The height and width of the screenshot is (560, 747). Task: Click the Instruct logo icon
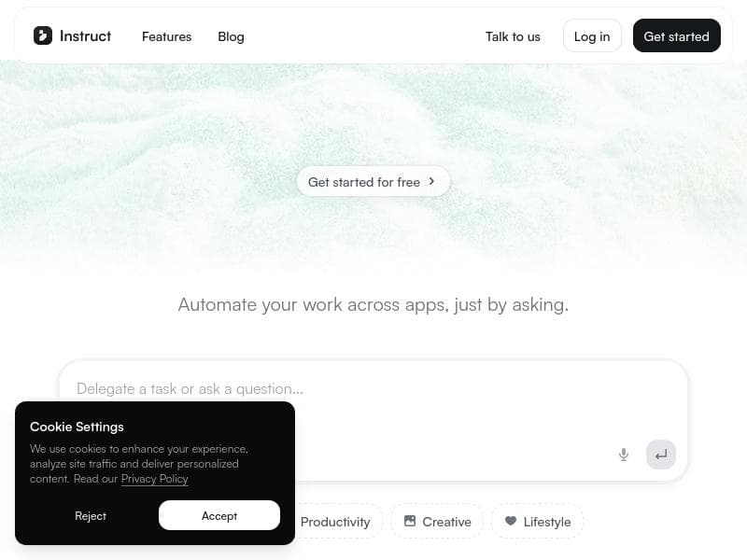coord(42,35)
